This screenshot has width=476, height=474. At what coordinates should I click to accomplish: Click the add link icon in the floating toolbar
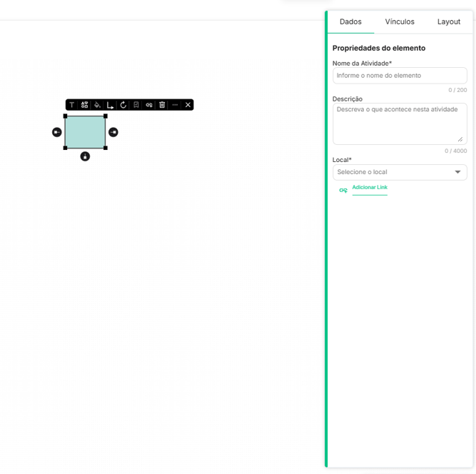pyautogui.click(x=149, y=105)
